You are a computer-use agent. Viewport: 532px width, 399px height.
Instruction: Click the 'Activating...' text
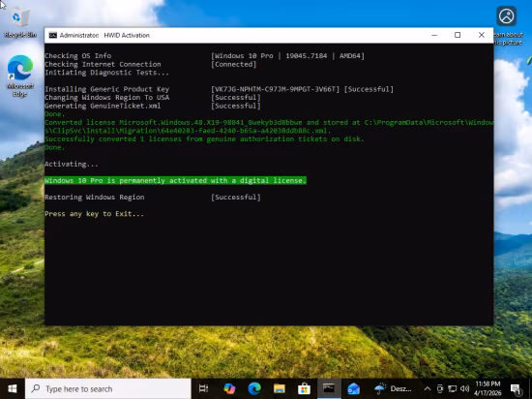[x=72, y=164]
